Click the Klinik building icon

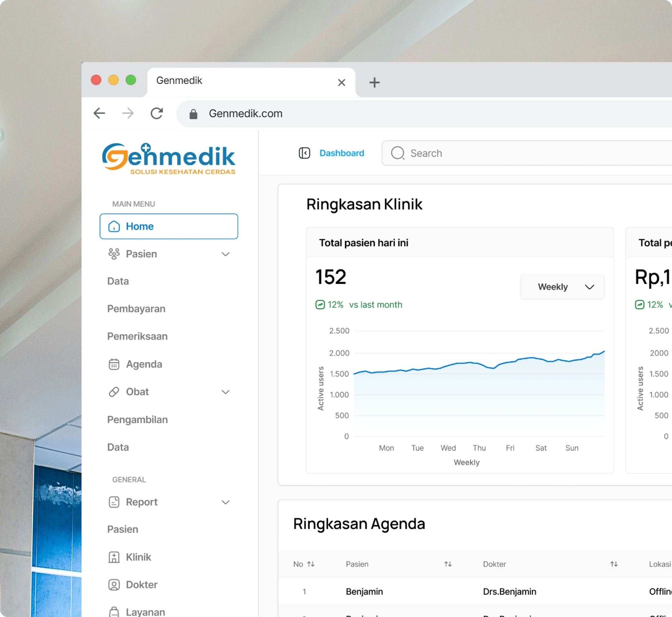[x=114, y=557]
